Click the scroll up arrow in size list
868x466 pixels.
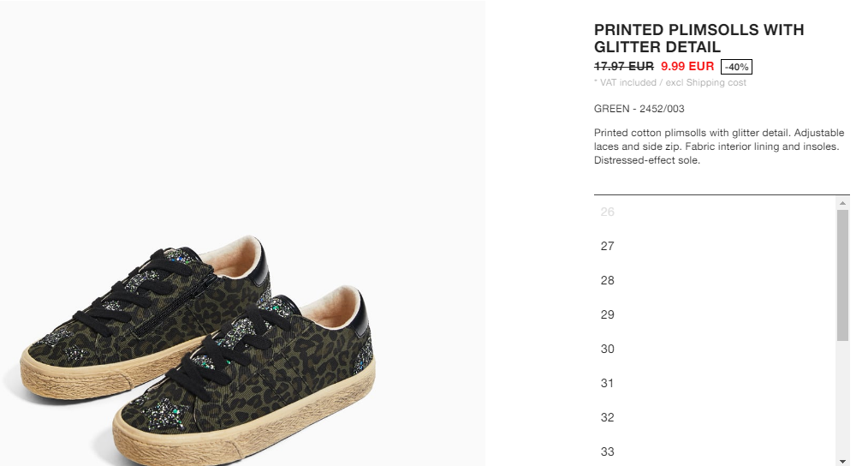tap(842, 203)
